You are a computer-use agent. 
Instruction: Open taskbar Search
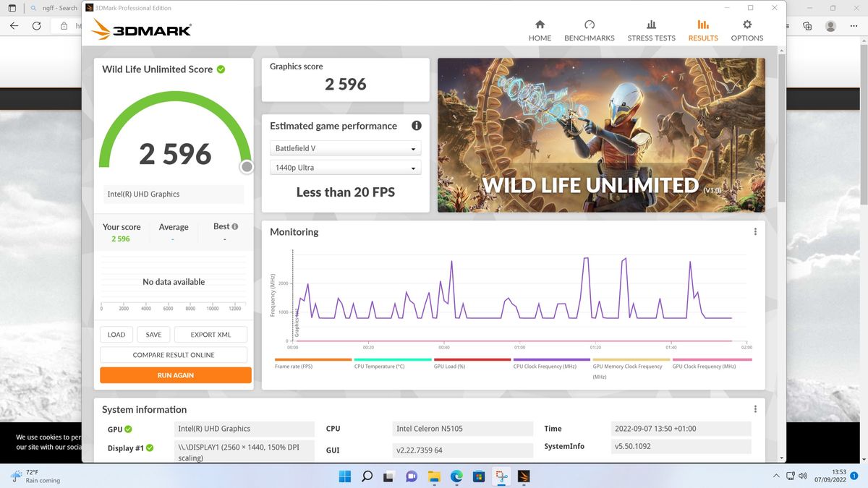point(367,476)
